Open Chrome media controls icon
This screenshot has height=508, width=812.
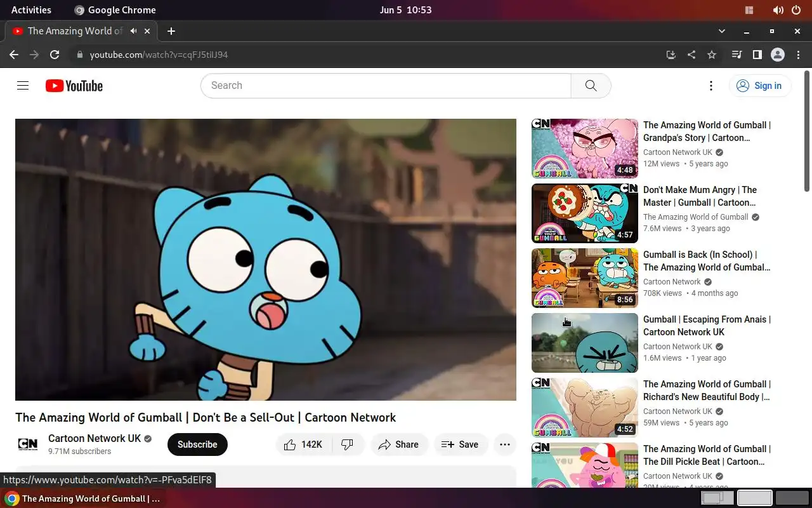coord(737,55)
